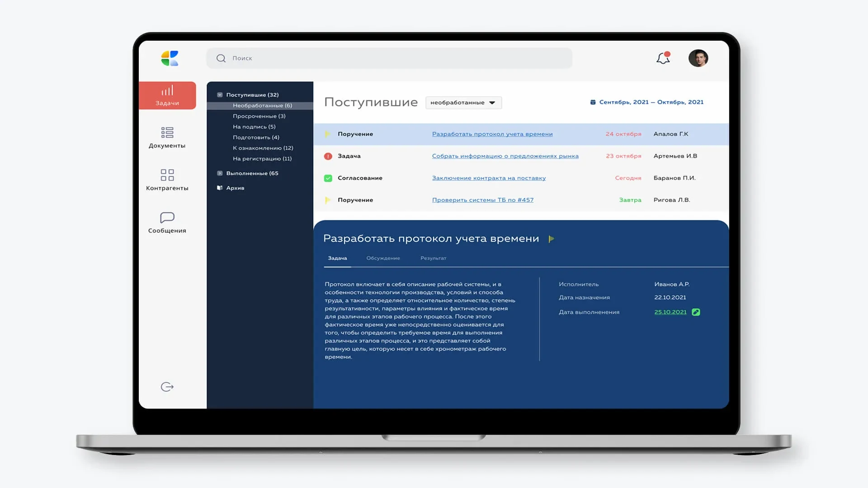Click the 23 октября due date
The height and width of the screenshot is (488, 868).
[x=623, y=156]
